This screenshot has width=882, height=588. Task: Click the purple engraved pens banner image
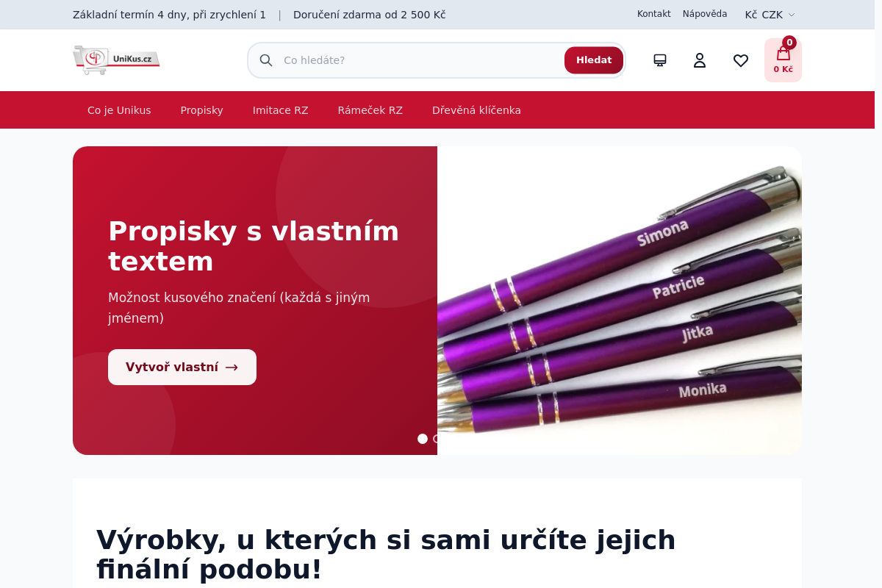pyautogui.click(x=620, y=301)
